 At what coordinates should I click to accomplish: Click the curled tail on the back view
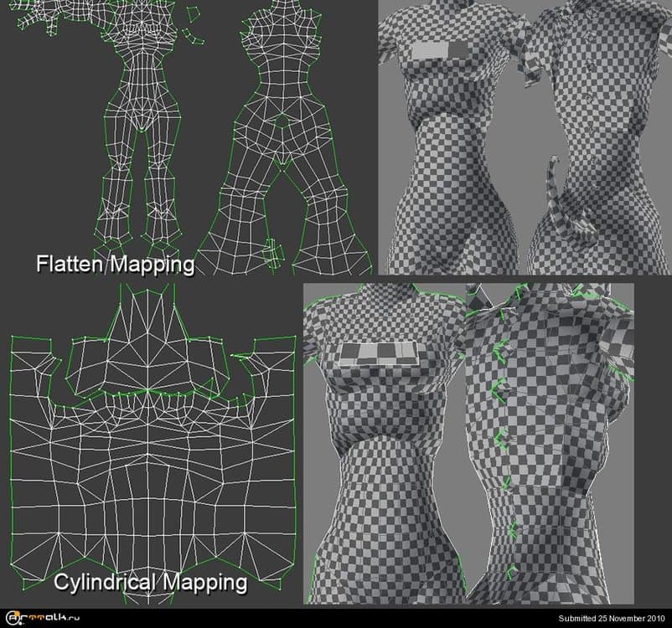557,193
